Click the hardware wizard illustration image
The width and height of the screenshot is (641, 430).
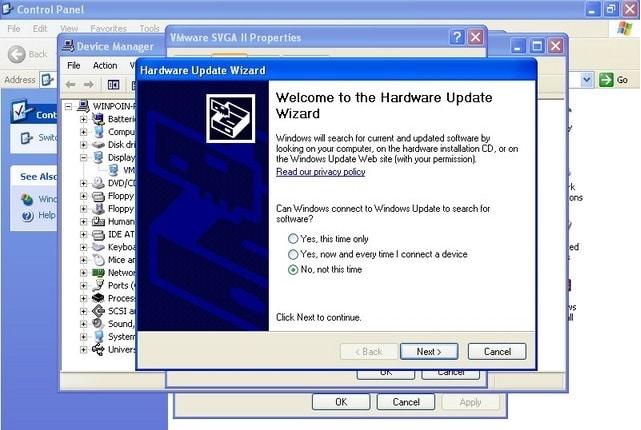[x=231, y=119]
